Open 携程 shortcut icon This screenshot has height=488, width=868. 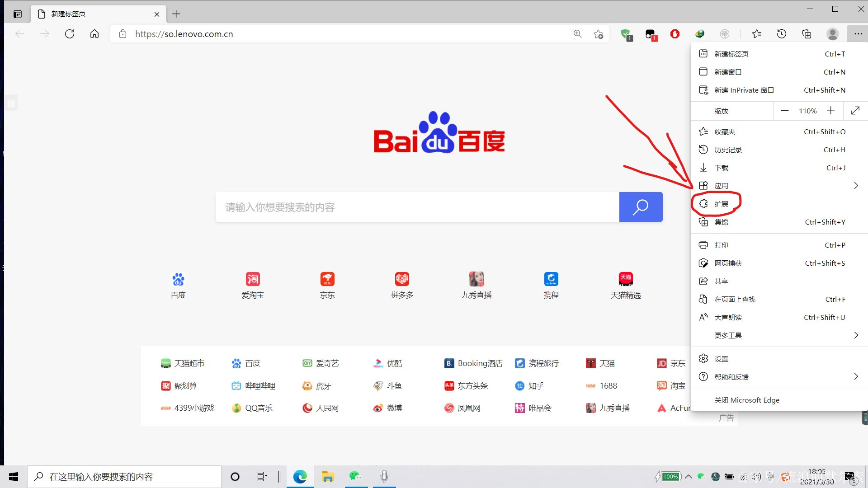pyautogui.click(x=551, y=279)
